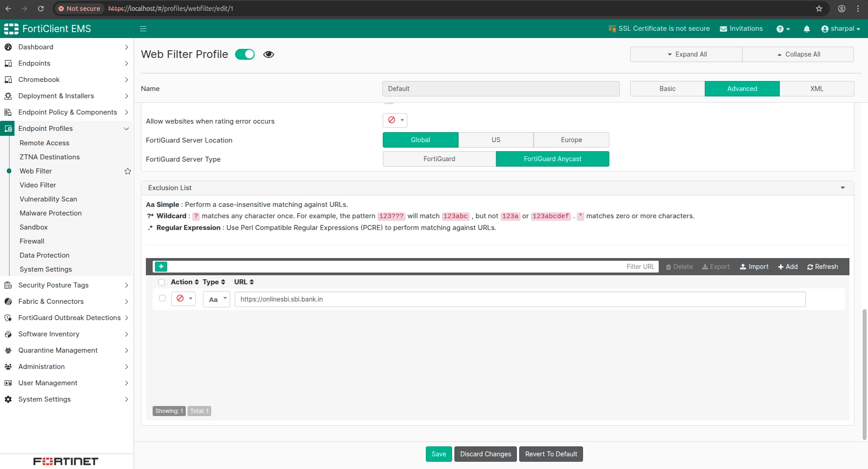Click the Administration sidebar icon
Image resolution: width=868 pixels, height=469 pixels.
pos(8,367)
